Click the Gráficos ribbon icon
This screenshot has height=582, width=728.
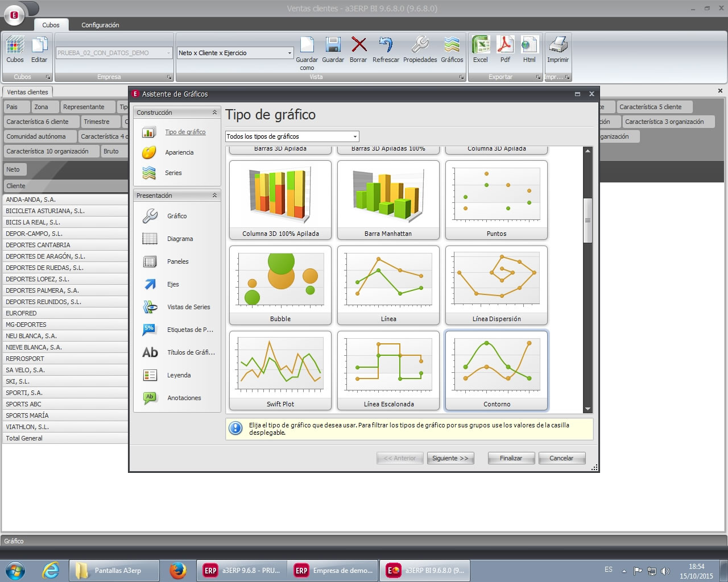[452, 50]
